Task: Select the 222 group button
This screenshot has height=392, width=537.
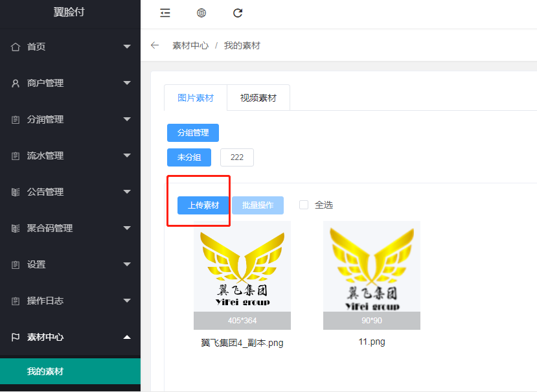Action: click(x=237, y=157)
